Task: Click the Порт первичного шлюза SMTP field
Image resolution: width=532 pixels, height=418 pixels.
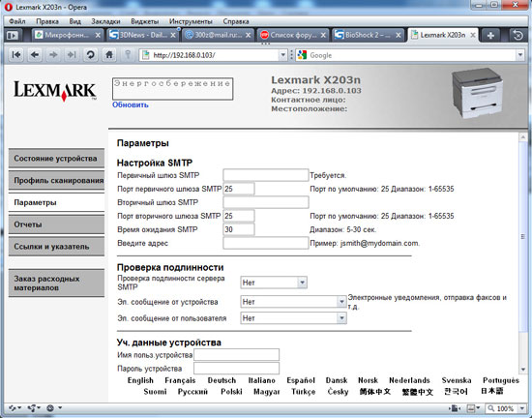Action: click(239, 189)
